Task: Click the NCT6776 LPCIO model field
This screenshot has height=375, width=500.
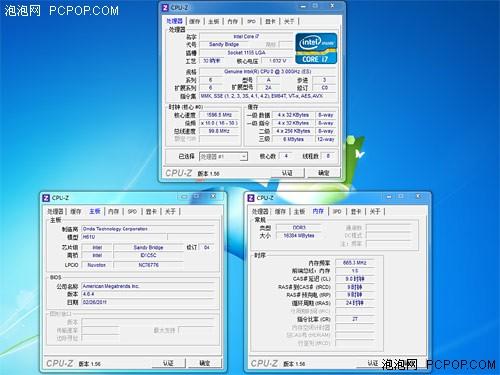Action: pos(148,265)
